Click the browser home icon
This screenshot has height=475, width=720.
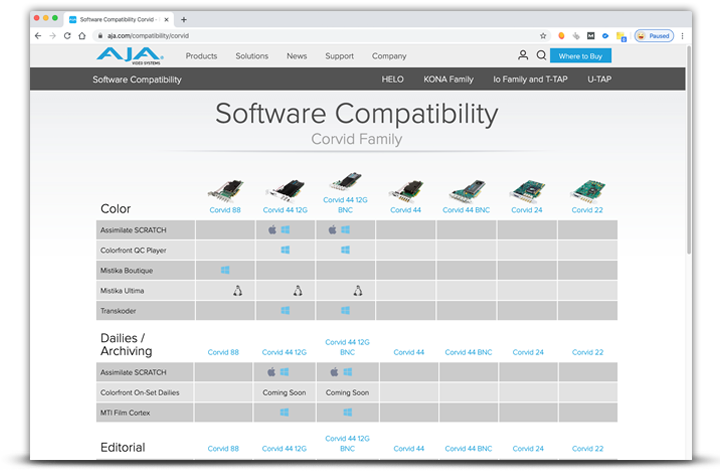[82, 35]
